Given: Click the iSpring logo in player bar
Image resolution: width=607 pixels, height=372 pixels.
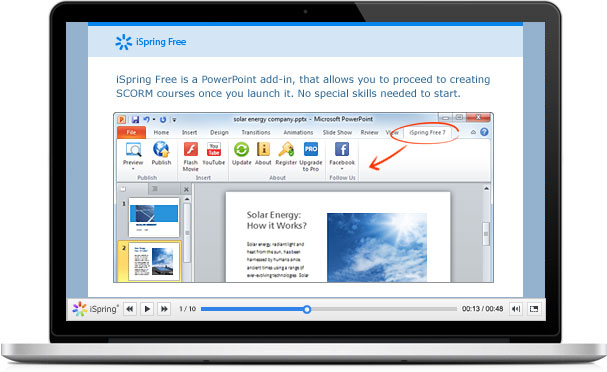Looking at the screenshot, I should point(95,309).
